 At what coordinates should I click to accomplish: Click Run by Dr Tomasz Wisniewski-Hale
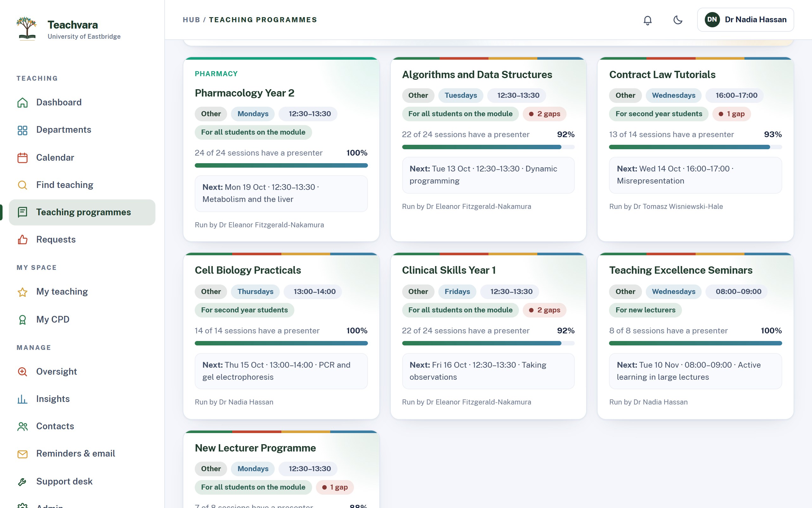click(x=666, y=207)
